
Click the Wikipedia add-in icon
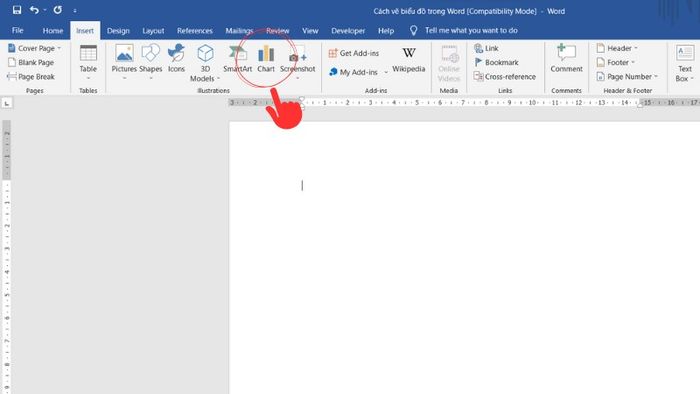tap(408, 54)
